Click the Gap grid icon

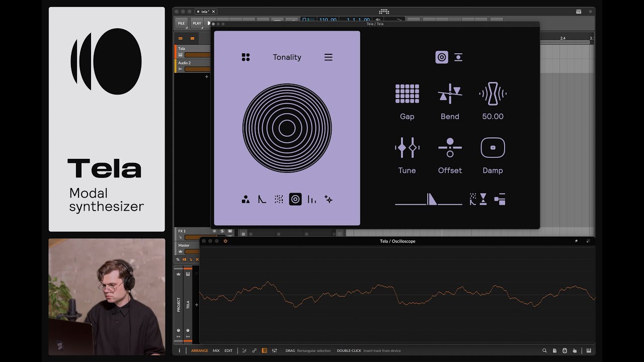(407, 94)
